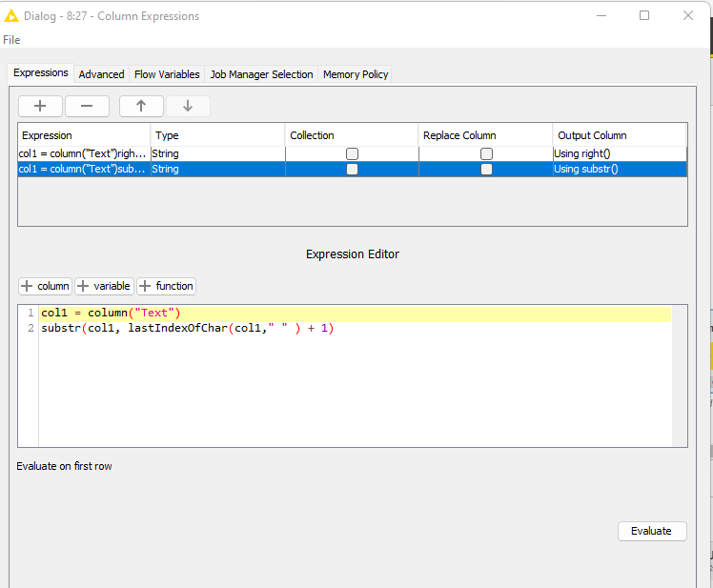Click the Type column header
The height and width of the screenshot is (588, 713).
218,135
